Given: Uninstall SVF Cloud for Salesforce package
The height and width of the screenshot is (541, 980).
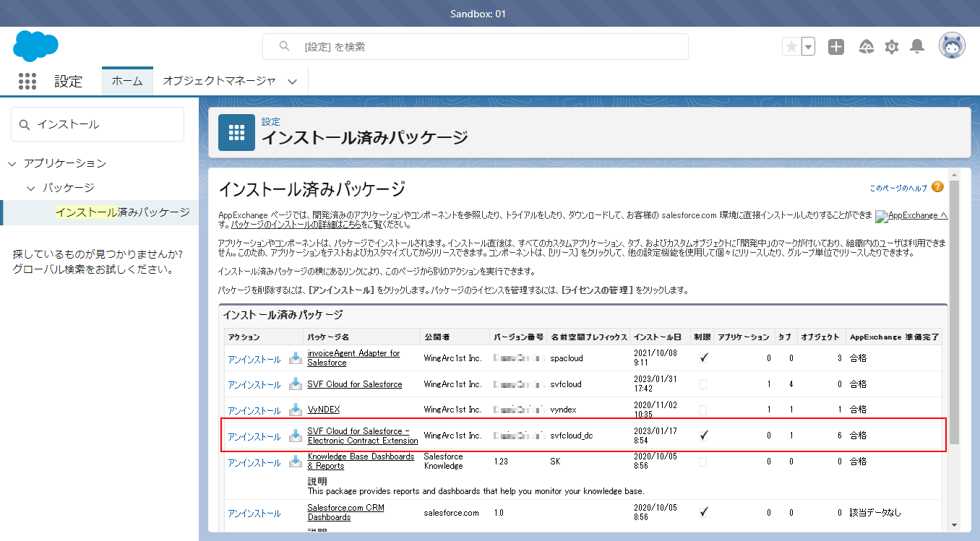Looking at the screenshot, I should 254,384.
